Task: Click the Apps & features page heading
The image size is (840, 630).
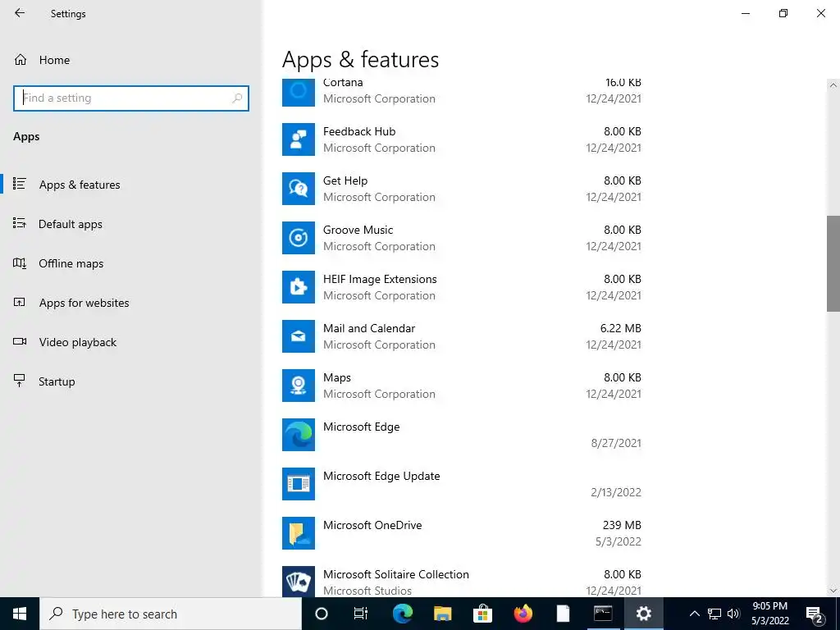Action: tap(361, 59)
